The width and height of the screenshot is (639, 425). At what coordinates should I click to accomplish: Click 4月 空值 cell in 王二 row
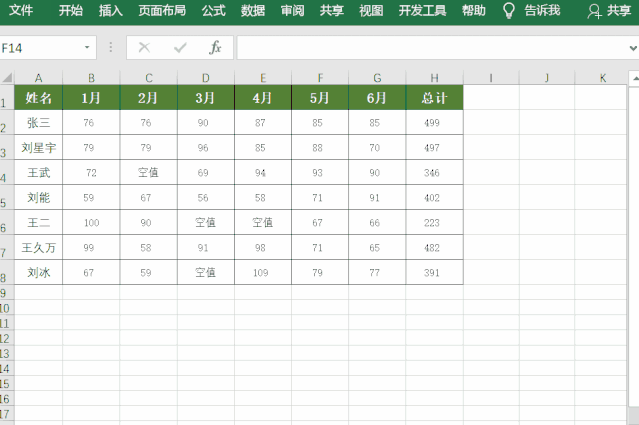coord(263,222)
